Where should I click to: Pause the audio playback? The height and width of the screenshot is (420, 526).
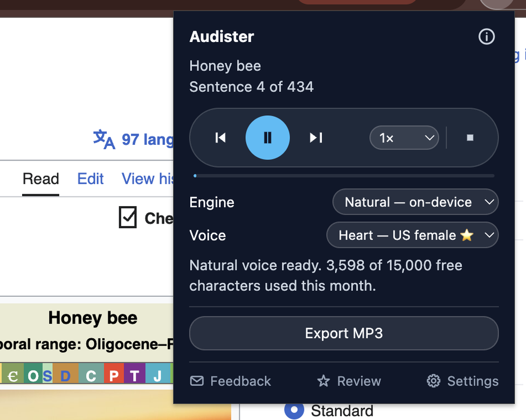[x=267, y=137]
